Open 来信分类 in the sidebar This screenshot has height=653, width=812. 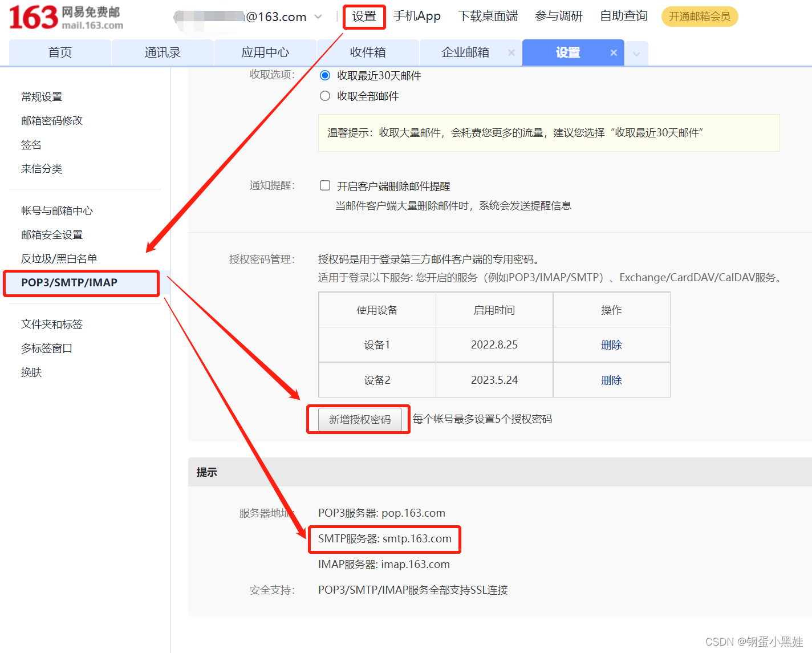[x=42, y=169]
